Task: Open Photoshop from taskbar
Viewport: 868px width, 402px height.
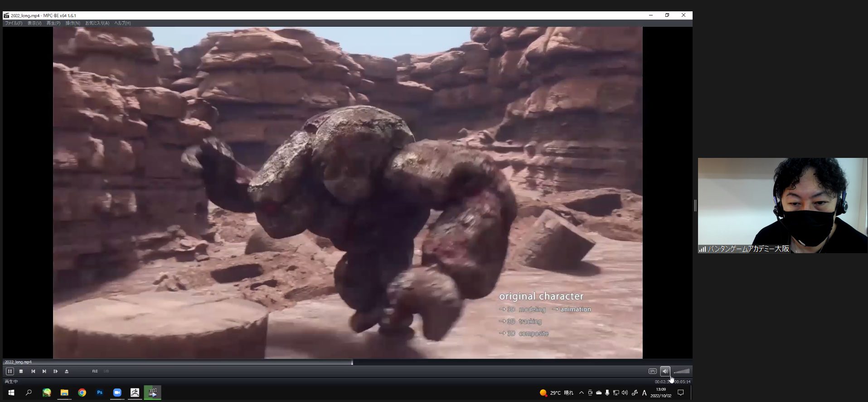Action: point(100,392)
